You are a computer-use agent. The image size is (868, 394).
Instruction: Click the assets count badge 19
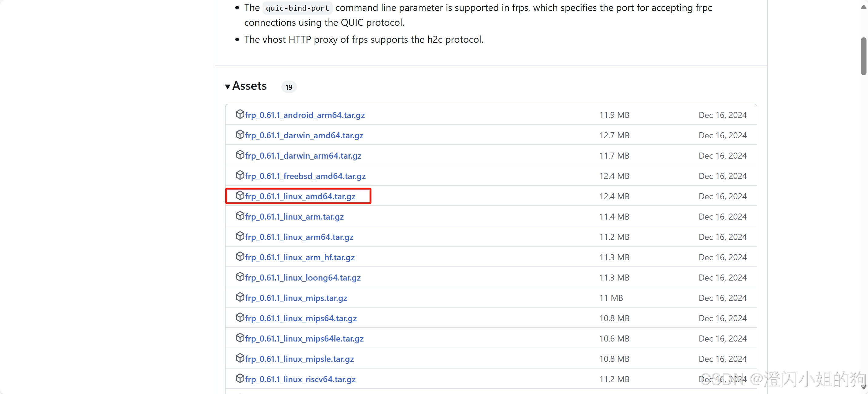pyautogui.click(x=289, y=87)
